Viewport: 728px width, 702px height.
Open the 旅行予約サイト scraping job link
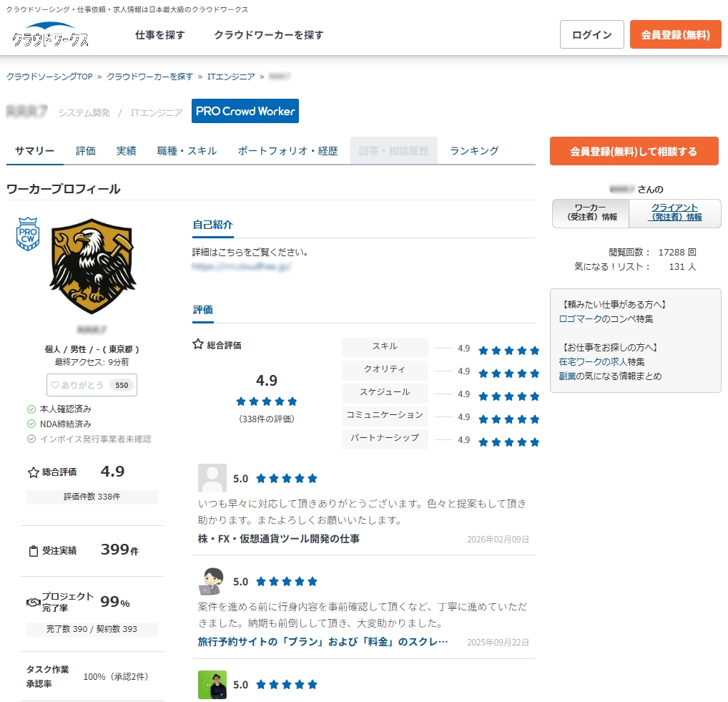[323, 642]
